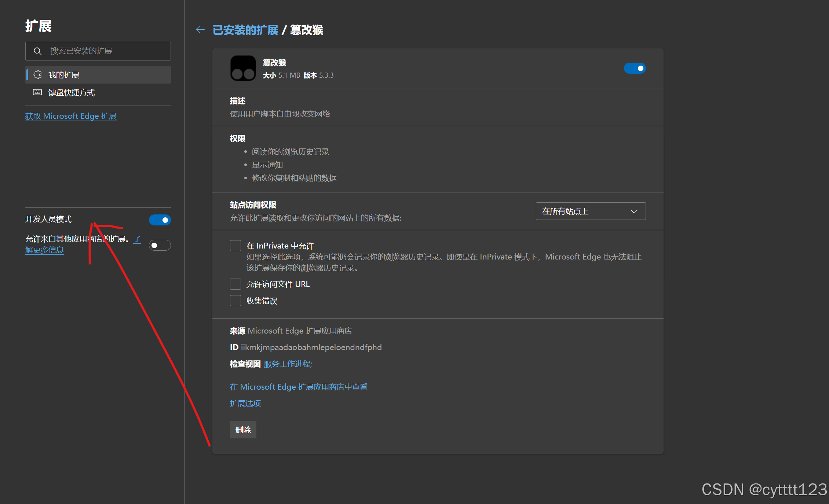
Task: Open Keyboard Shortcuts sidebar item
Action: pyautogui.click(x=71, y=92)
